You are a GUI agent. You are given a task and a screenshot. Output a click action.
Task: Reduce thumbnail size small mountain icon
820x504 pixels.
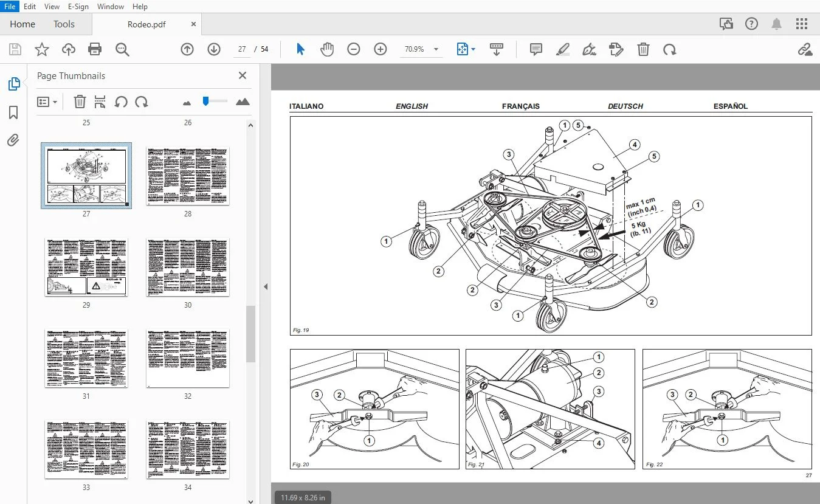187,103
